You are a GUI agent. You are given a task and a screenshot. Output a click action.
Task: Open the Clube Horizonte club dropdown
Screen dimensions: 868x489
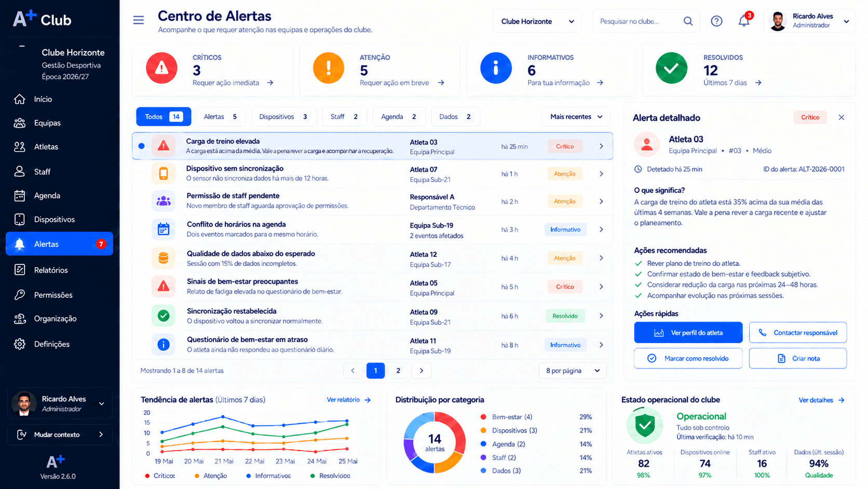click(x=537, y=21)
